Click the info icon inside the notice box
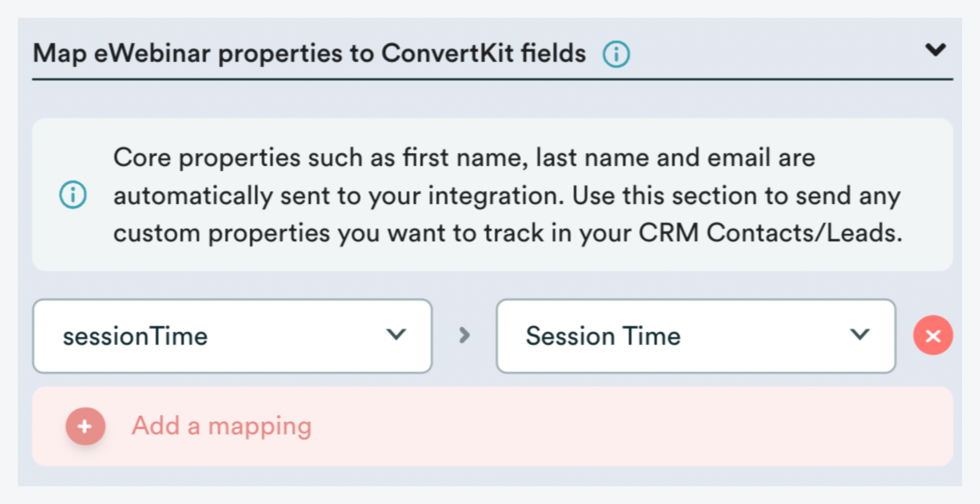This screenshot has height=504, width=980. click(73, 196)
